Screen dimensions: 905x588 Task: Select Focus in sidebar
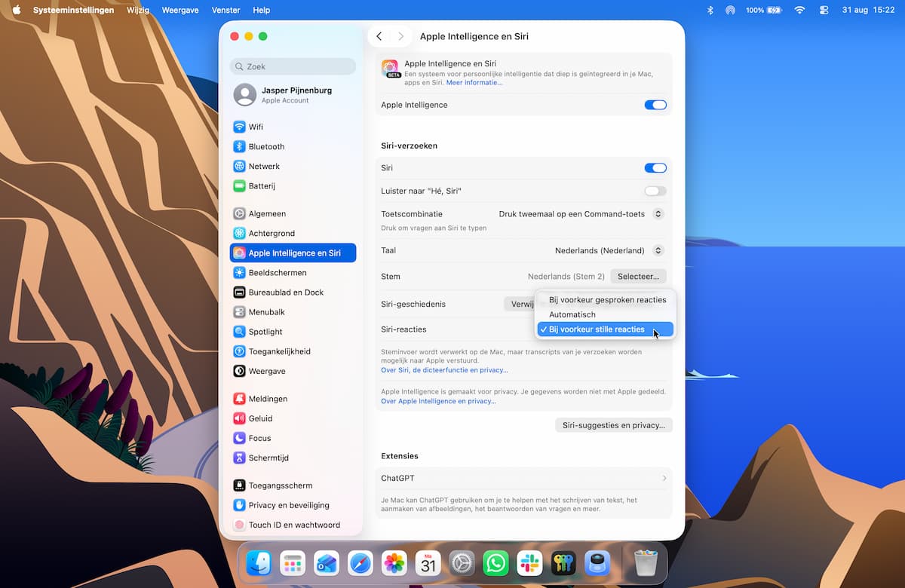[x=293, y=437]
